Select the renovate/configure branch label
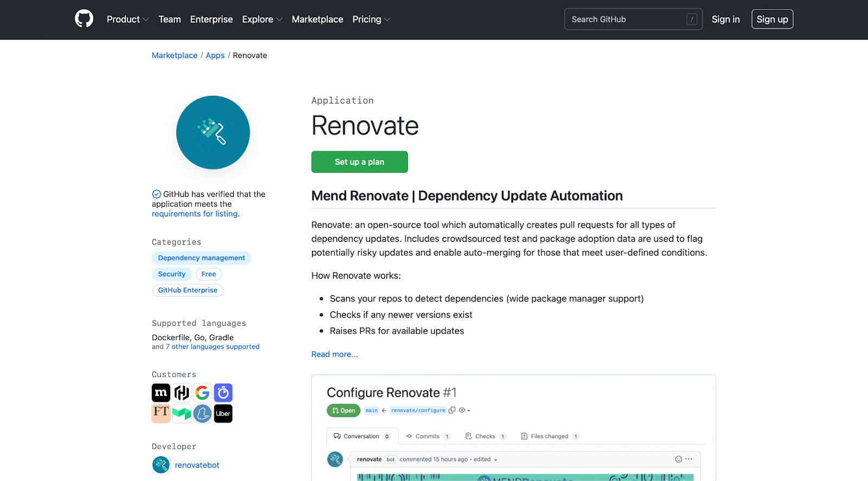The width and height of the screenshot is (868, 481). (418, 411)
